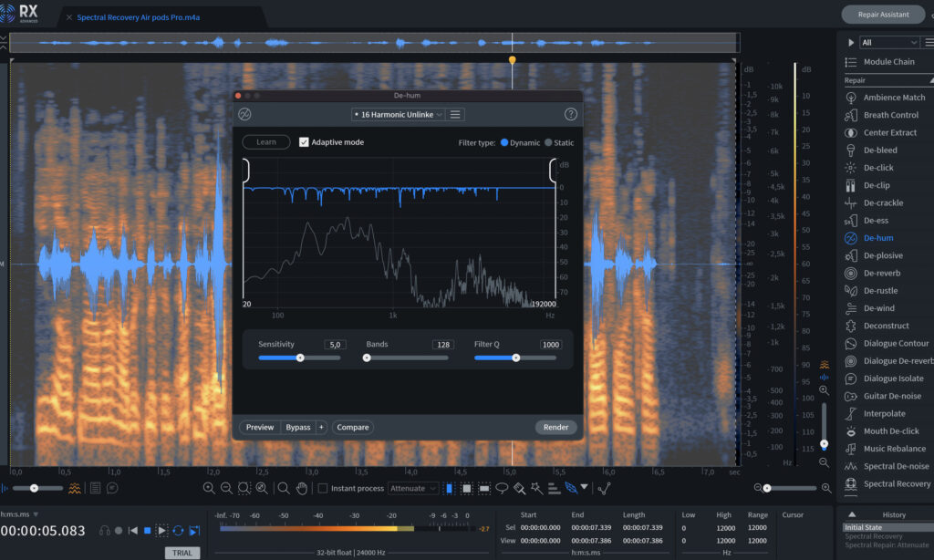Adjust the Sensitivity slider

tap(300, 358)
